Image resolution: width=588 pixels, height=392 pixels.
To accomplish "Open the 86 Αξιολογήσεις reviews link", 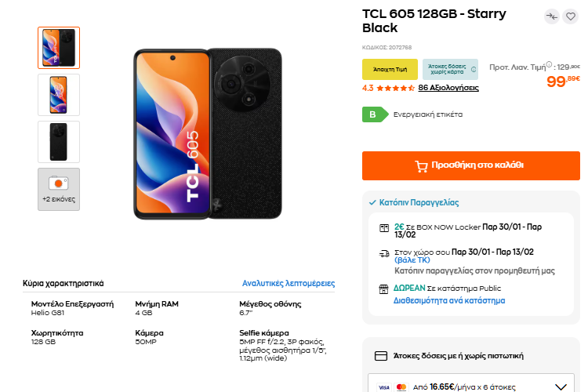I will click(448, 88).
